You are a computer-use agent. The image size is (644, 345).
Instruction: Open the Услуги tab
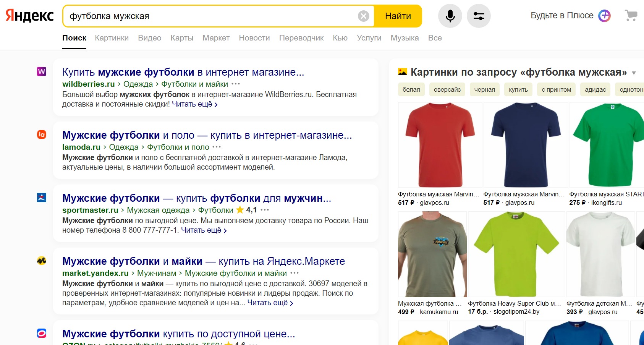click(369, 38)
